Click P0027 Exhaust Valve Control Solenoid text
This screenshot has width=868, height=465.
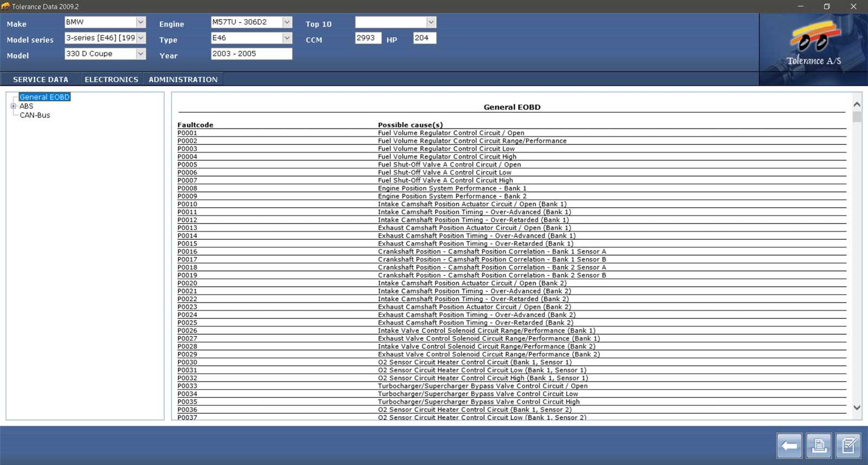pos(489,339)
